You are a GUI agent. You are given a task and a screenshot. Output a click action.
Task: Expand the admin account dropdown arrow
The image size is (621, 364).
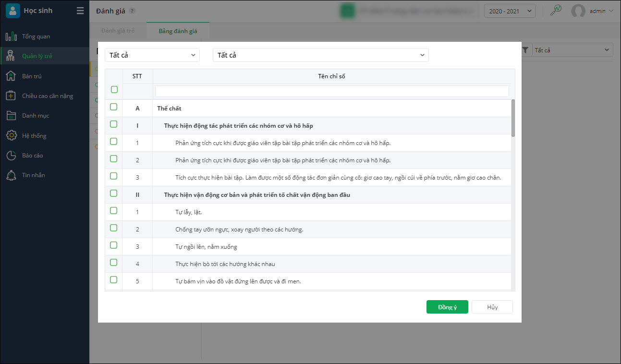611,11
